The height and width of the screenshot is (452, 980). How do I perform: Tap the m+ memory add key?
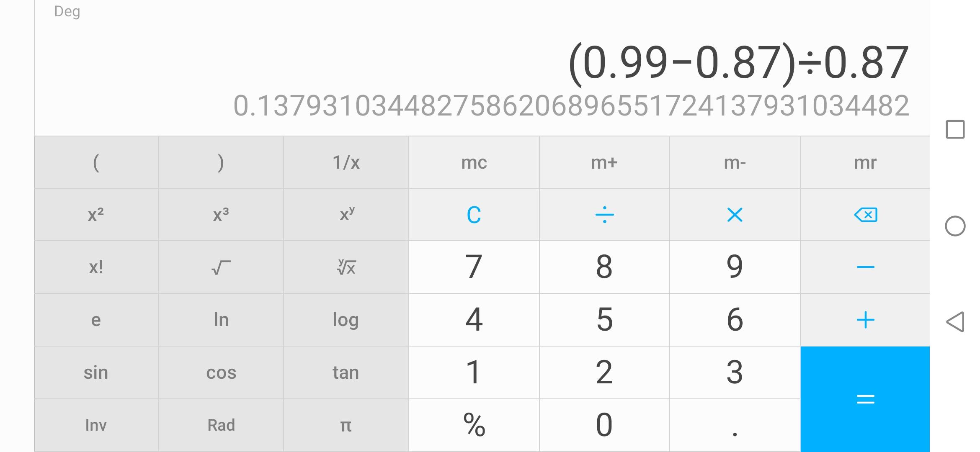pyautogui.click(x=604, y=162)
